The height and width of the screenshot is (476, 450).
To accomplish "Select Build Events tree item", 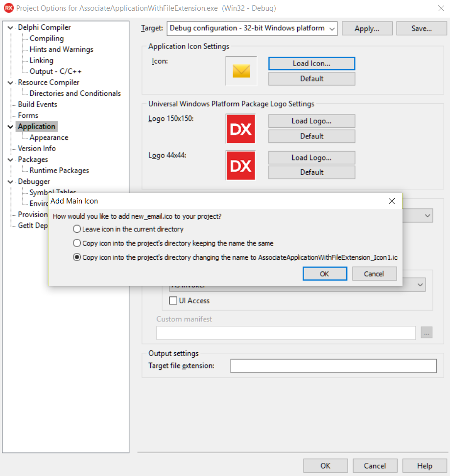I will pos(38,104).
